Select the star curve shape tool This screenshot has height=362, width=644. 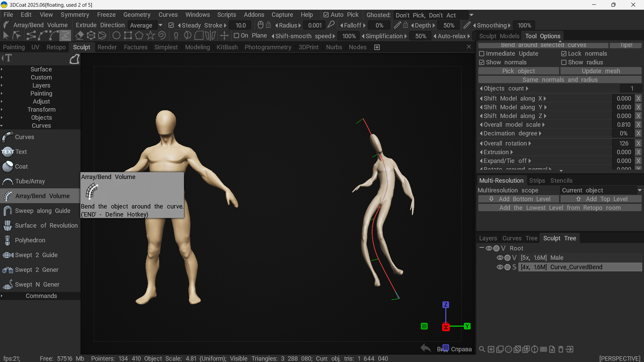click(x=151, y=36)
